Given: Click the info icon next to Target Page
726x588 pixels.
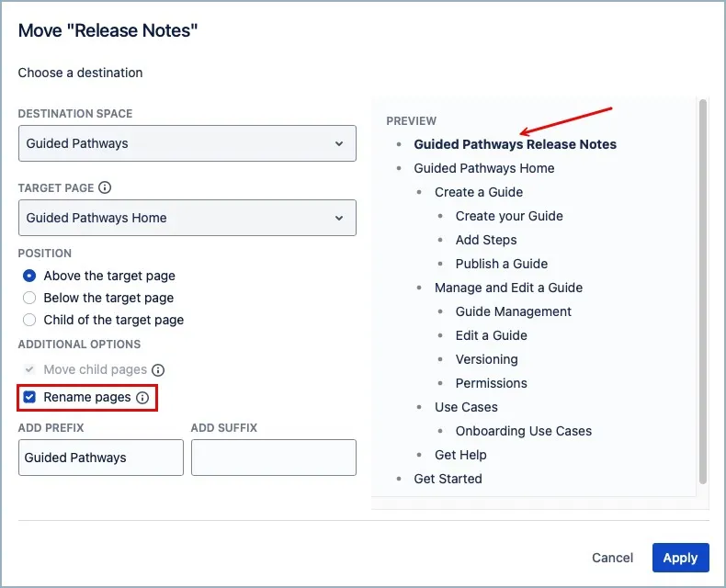Looking at the screenshot, I should (x=105, y=187).
